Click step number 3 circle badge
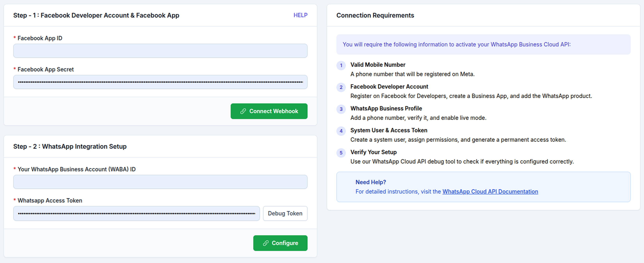The width and height of the screenshot is (644, 263). click(341, 109)
